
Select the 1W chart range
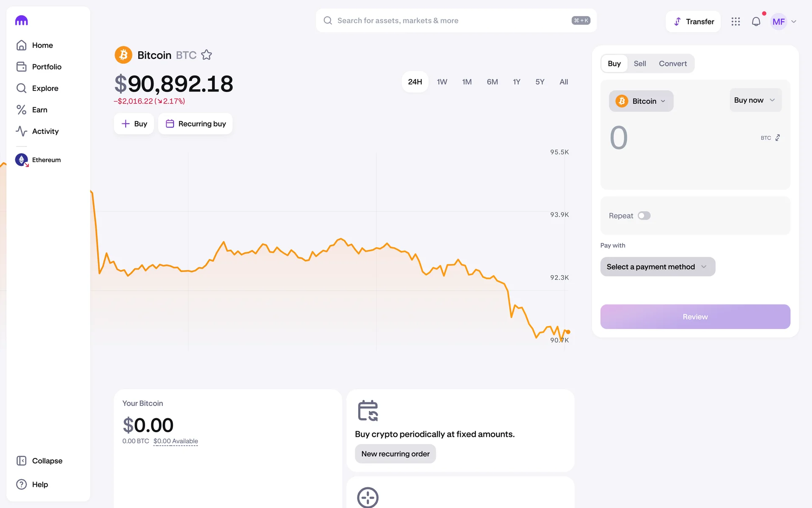pos(442,82)
